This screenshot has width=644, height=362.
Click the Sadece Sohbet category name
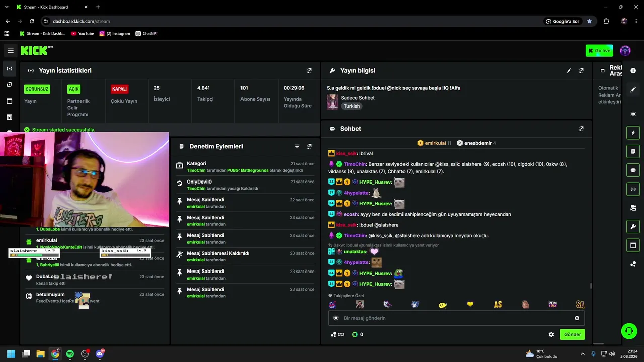[358, 98]
